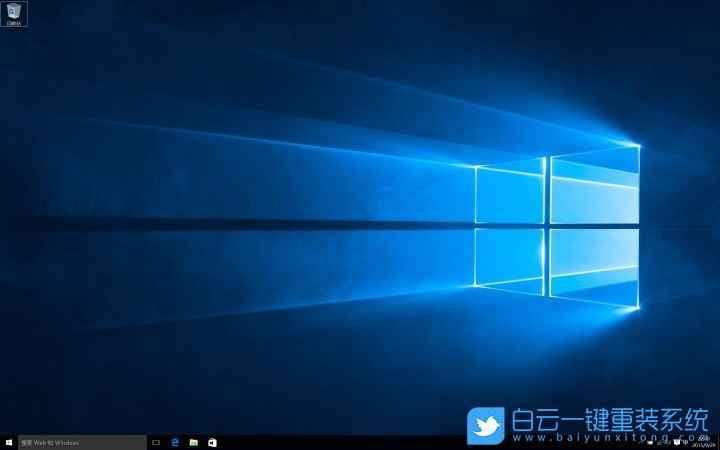Click the www.baiyunxitong.com URL text
720x450 pixels.
600,438
